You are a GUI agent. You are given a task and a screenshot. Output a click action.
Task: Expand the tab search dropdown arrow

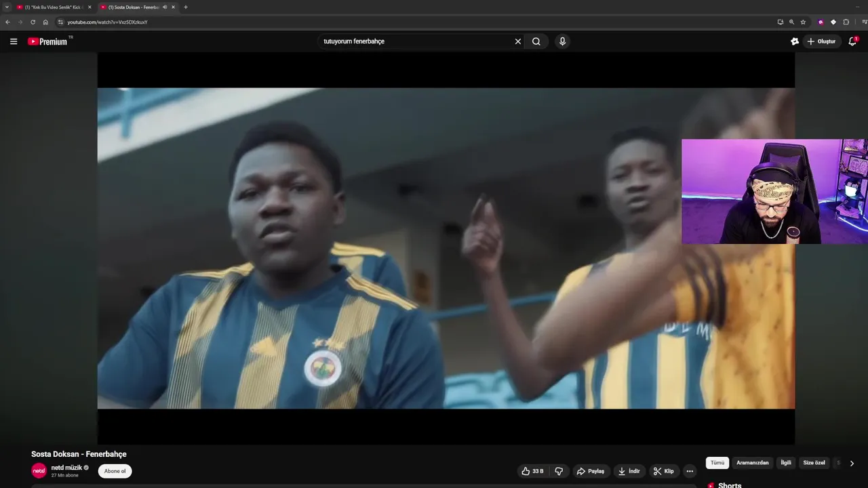click(x=7, y=7)
